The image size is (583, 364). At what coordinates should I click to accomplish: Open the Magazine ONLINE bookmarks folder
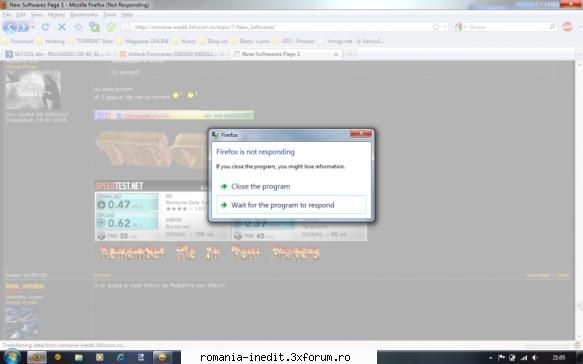143,41
